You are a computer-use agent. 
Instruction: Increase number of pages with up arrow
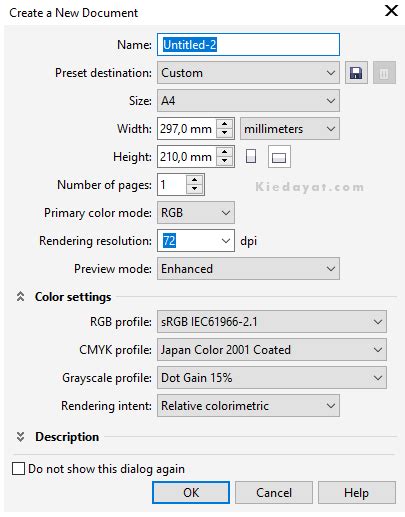point(194,180)
